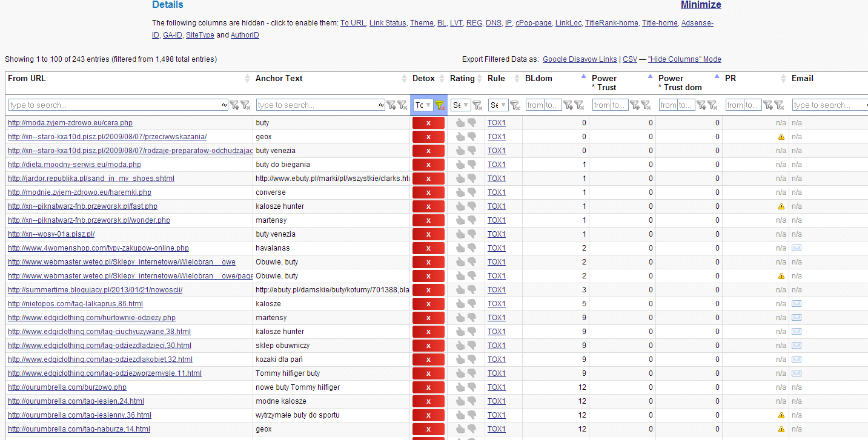This screenshot has height=440, width=868.
Task: Click warning icon in ourumbrella tag-naburze row
Action: pos(781,429)
